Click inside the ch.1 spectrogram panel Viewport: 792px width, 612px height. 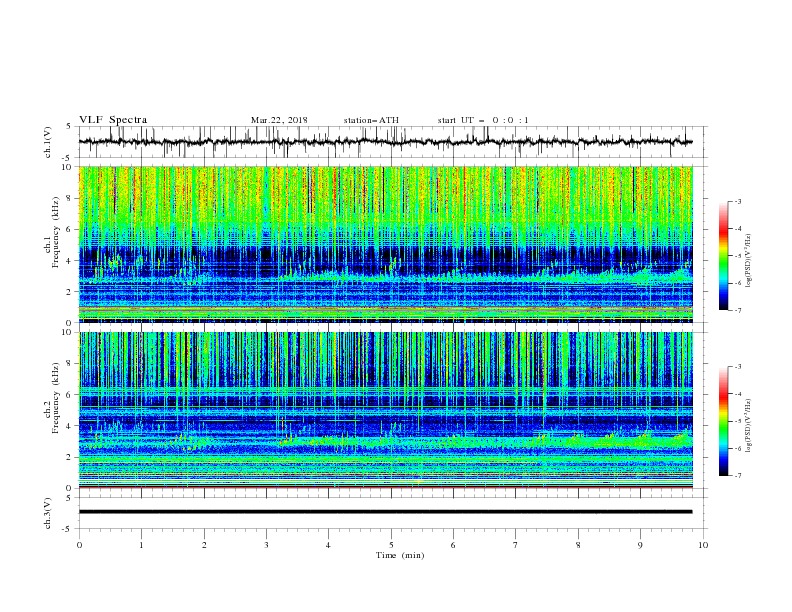pos(385,244)
